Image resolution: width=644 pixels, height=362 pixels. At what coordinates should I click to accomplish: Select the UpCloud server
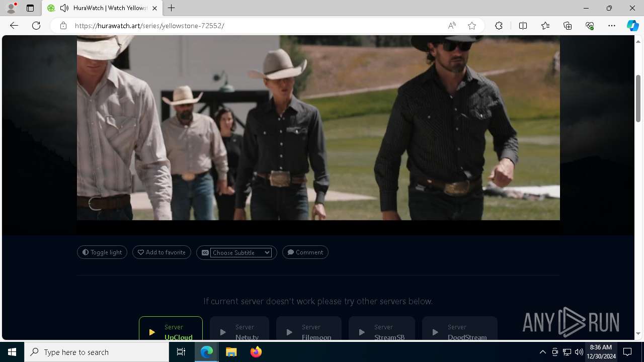pos(171,328)
